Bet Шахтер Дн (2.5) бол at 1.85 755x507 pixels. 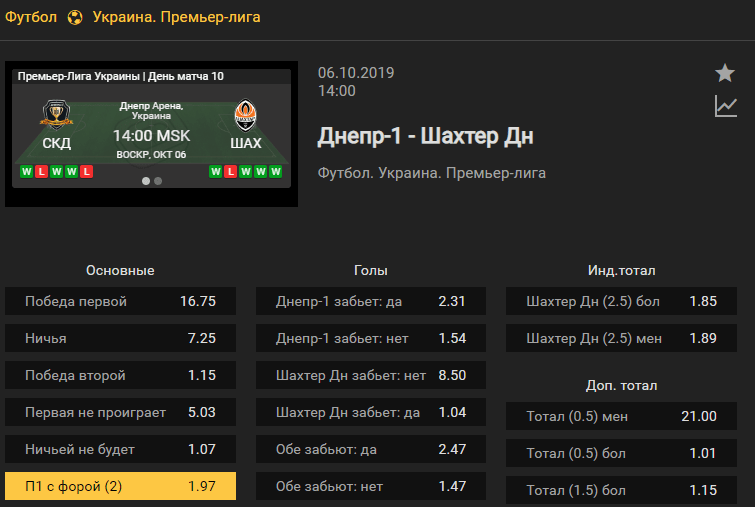pyautogui.click(x=621, y=301)
